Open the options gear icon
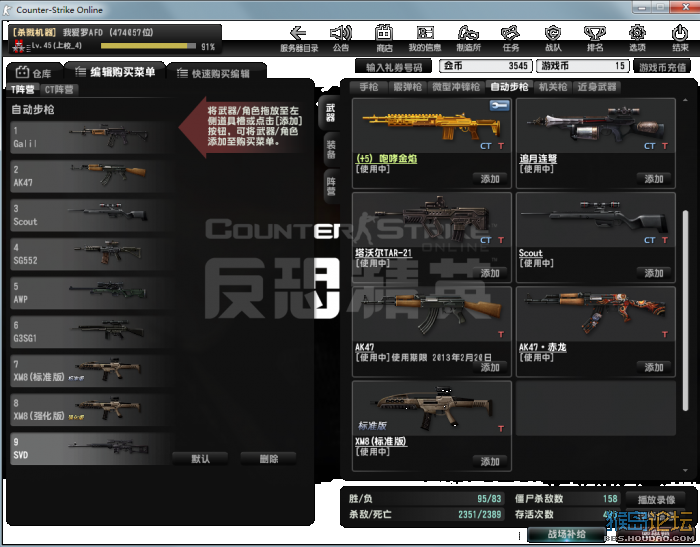 pos(637,33)
